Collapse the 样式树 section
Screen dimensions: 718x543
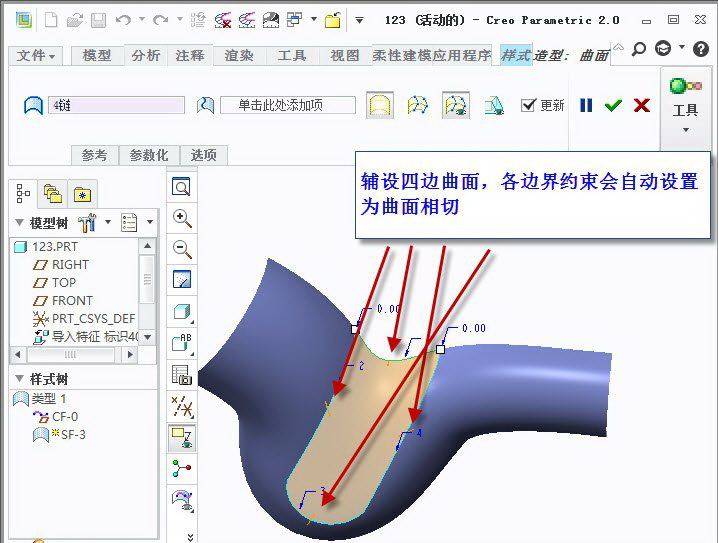click(x=20, y=379)
